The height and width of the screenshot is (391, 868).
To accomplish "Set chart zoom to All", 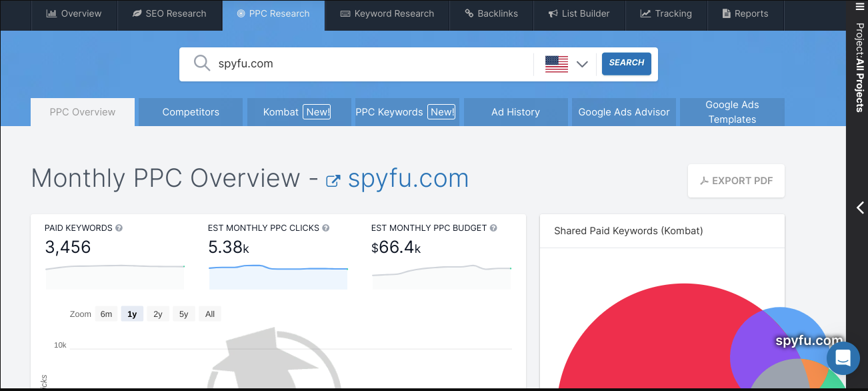I will coord(210,314).
